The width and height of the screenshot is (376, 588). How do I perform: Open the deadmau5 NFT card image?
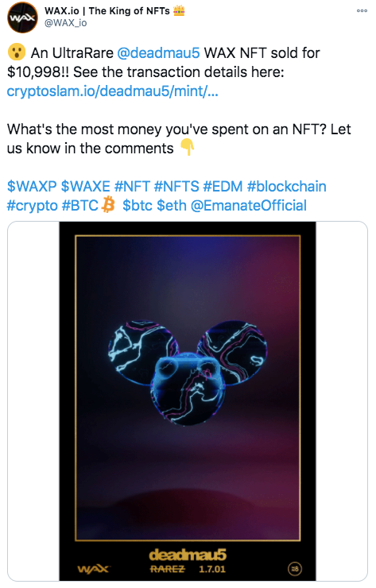(188, 401)
